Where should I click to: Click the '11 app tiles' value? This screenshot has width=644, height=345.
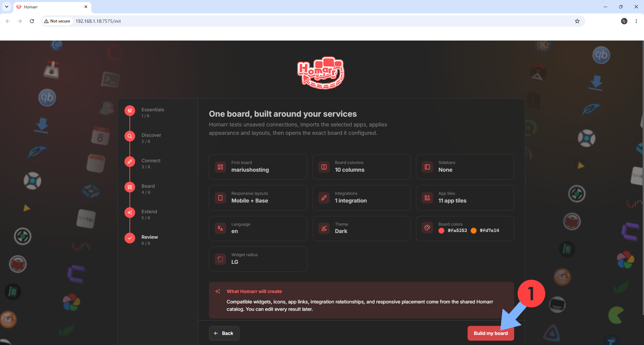pyautogui.click(x=452, y=201)
